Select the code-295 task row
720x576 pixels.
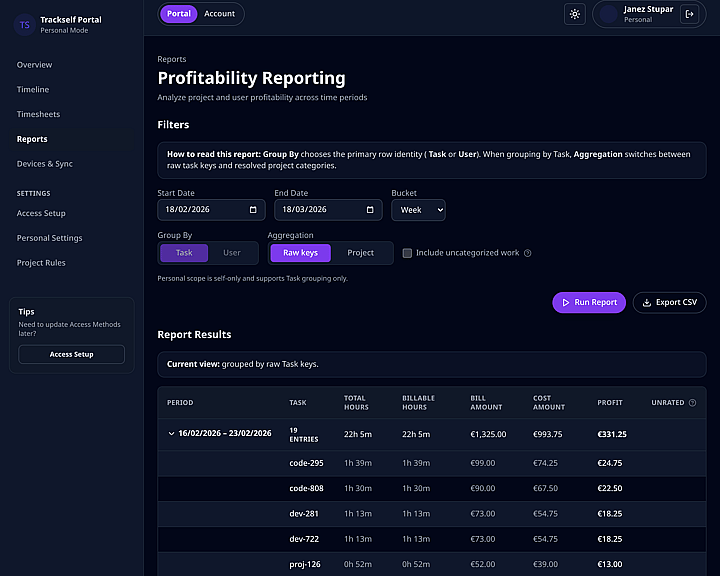[432, 463]
